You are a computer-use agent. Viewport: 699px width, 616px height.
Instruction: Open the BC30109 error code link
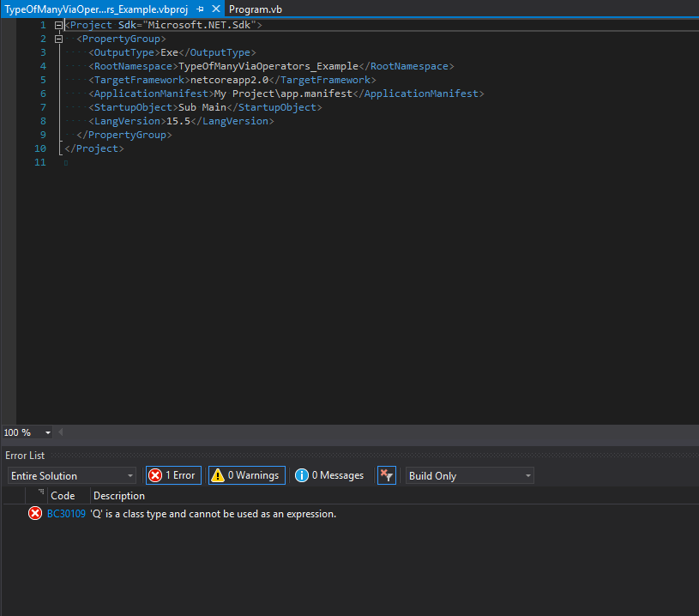pyautogui.click(x=65, y=513)
